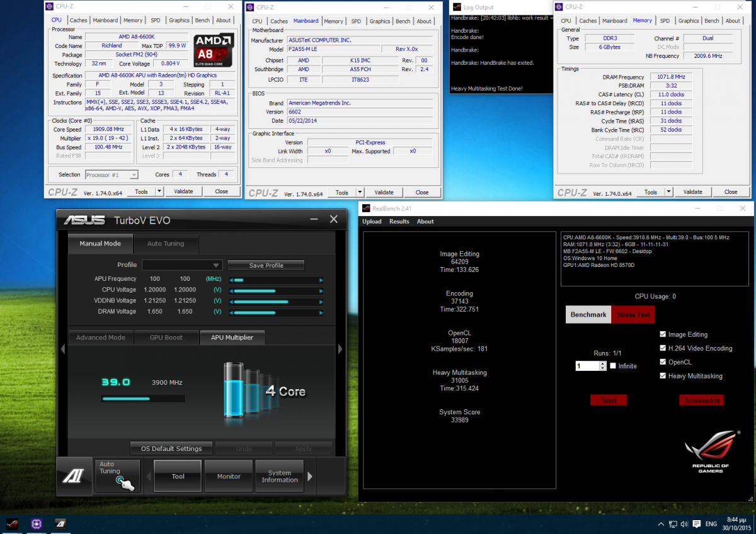
Task: Expand TurboV right side panel arrow
Action: coord(340,348)
